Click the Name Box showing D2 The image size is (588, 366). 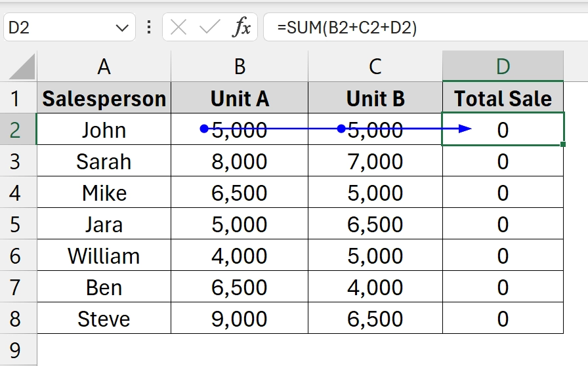(70, 28)
